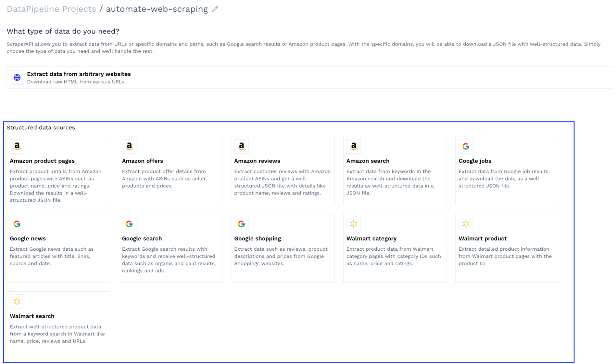Image resolution: width=616 pixels, height=364 pixels.
Task: Select the Google jobs title
Action: tap(475, 161)
